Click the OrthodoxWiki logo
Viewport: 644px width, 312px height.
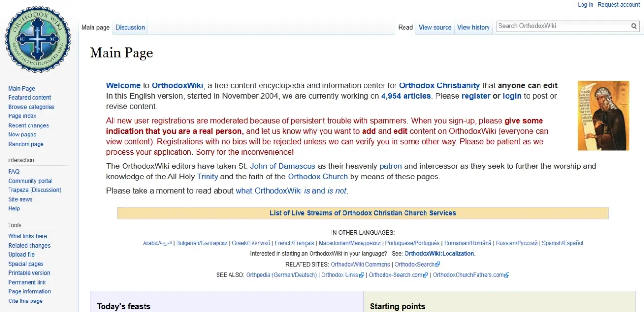pos(38,39)
